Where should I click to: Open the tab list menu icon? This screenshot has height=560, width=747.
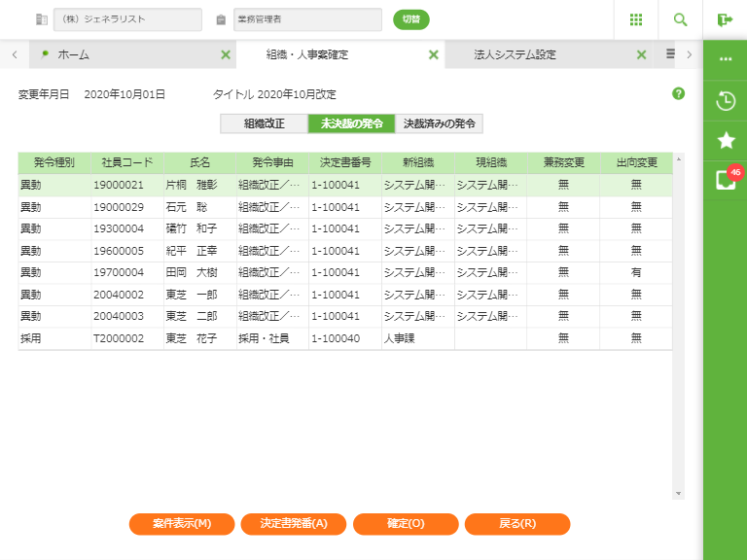670,54
